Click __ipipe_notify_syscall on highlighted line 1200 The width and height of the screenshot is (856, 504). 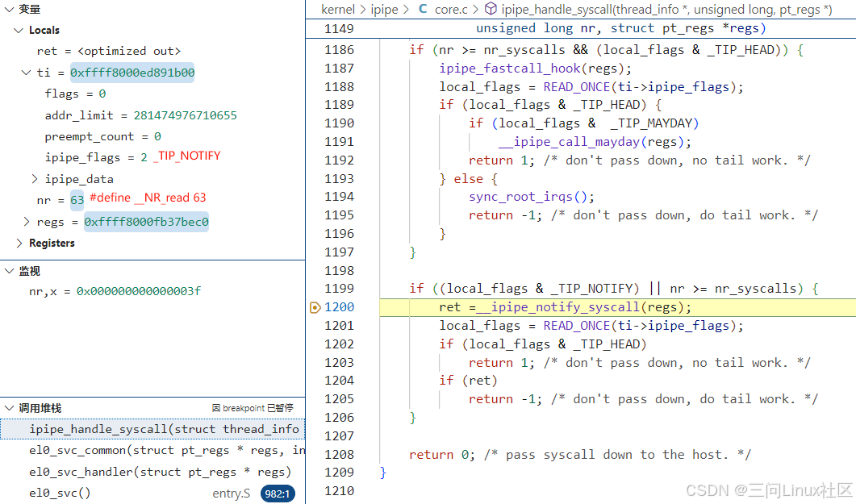[x=557, y=307]
